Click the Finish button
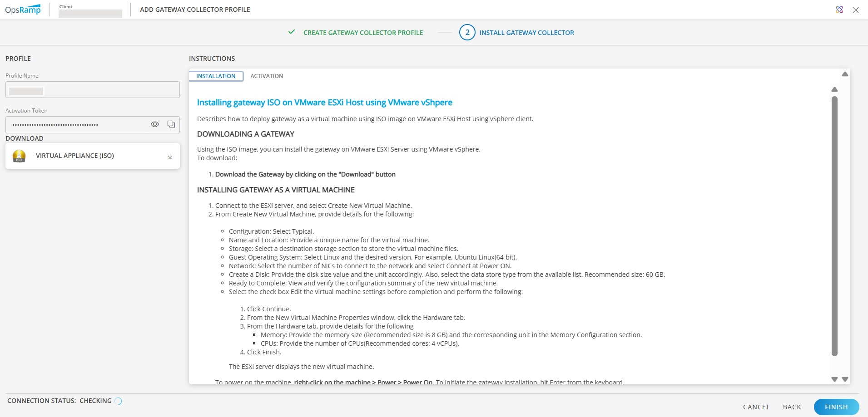 (836, 407)
